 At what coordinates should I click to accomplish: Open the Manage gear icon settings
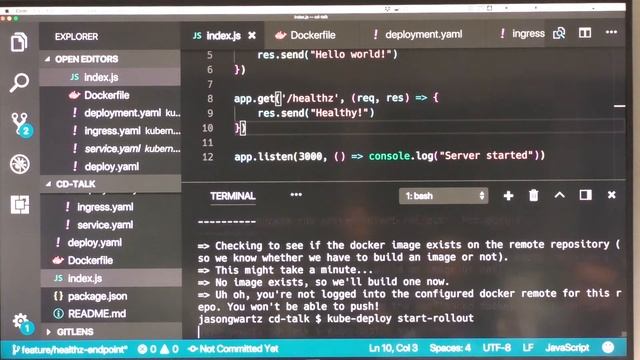tap(22, 323)
